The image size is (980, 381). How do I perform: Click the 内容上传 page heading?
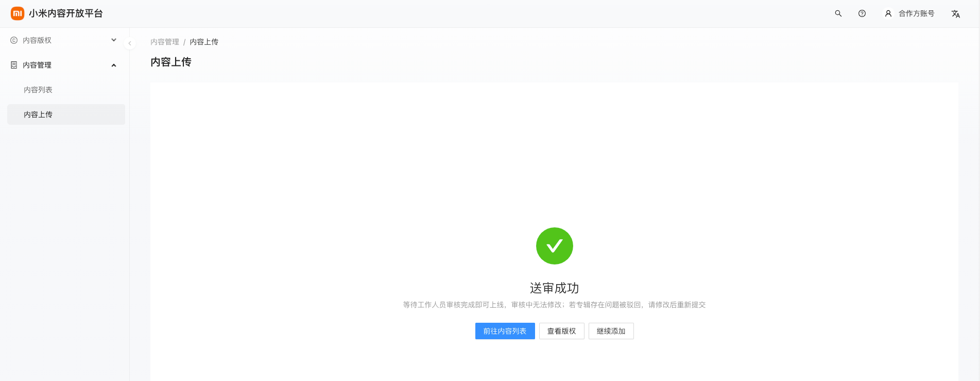171,62
